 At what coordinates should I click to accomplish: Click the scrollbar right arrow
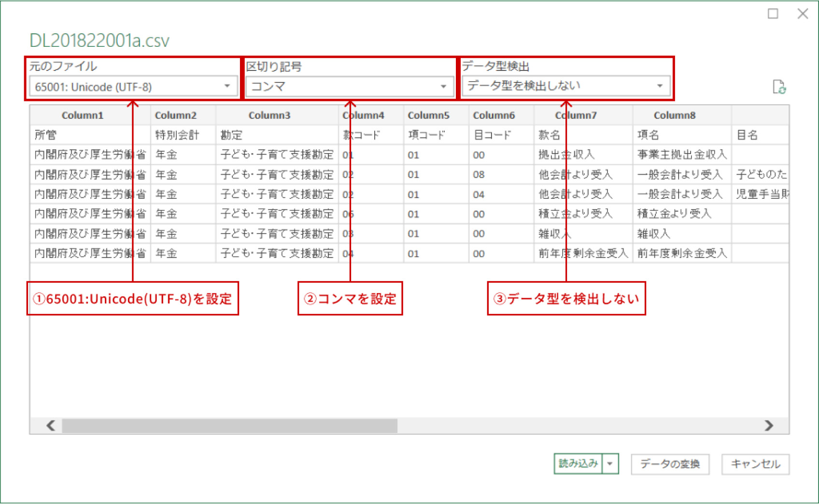pos(768,426)
